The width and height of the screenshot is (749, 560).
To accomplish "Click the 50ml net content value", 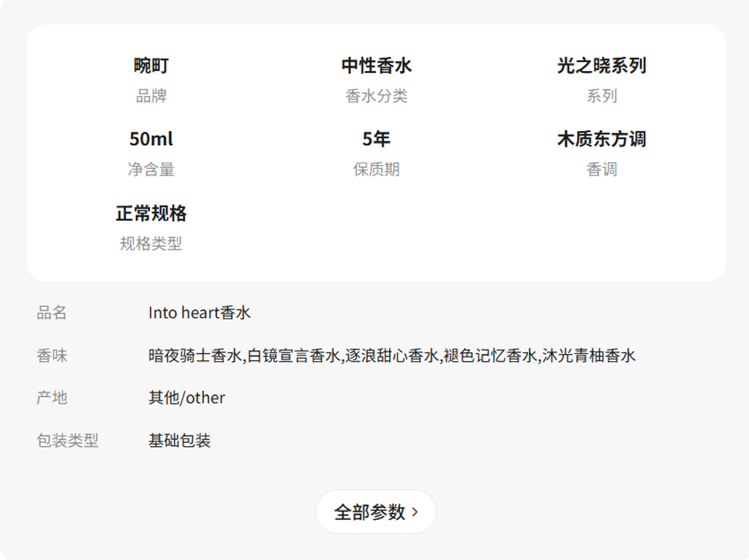I will [151, 139].
